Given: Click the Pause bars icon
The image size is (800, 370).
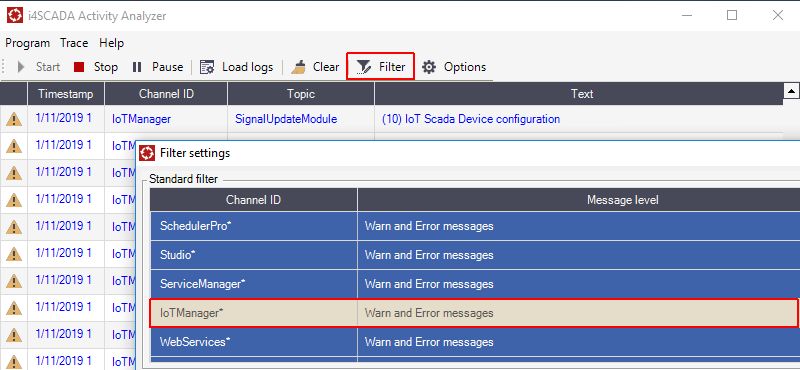Looking at the screenshot, I should tap(137, 67).
